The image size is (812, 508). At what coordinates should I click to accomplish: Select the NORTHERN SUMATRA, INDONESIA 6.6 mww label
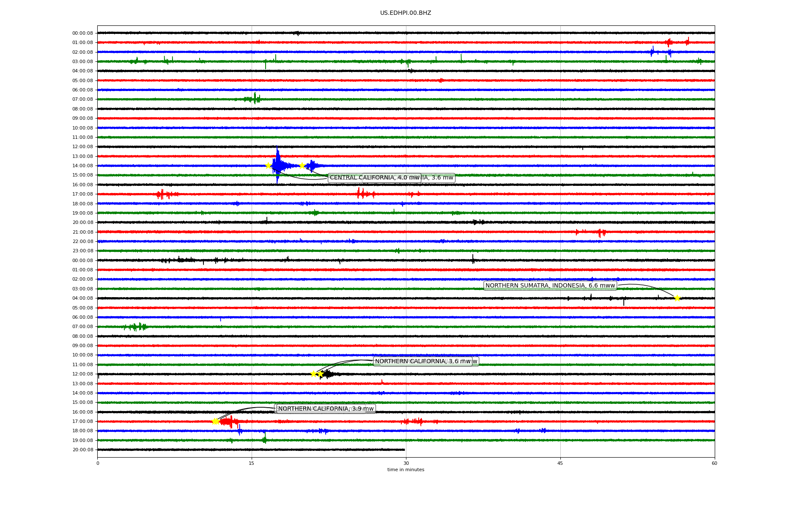(x=550, y=286)
